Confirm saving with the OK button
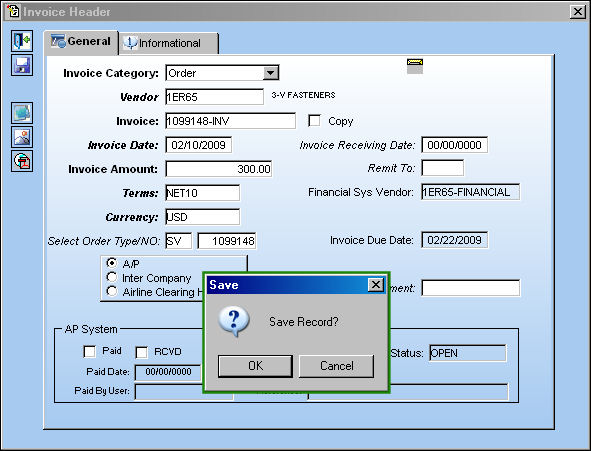 (x=255, y=366)
